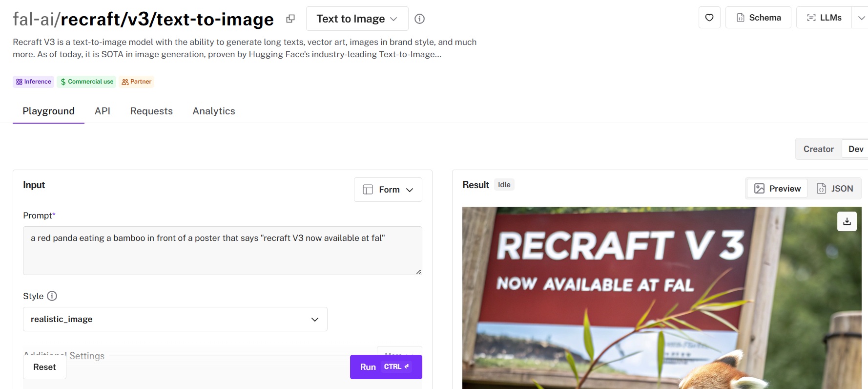Open the Form input mode dropdown
The image size is (868, 389).
pyautogui.click(x=388, y=190)
